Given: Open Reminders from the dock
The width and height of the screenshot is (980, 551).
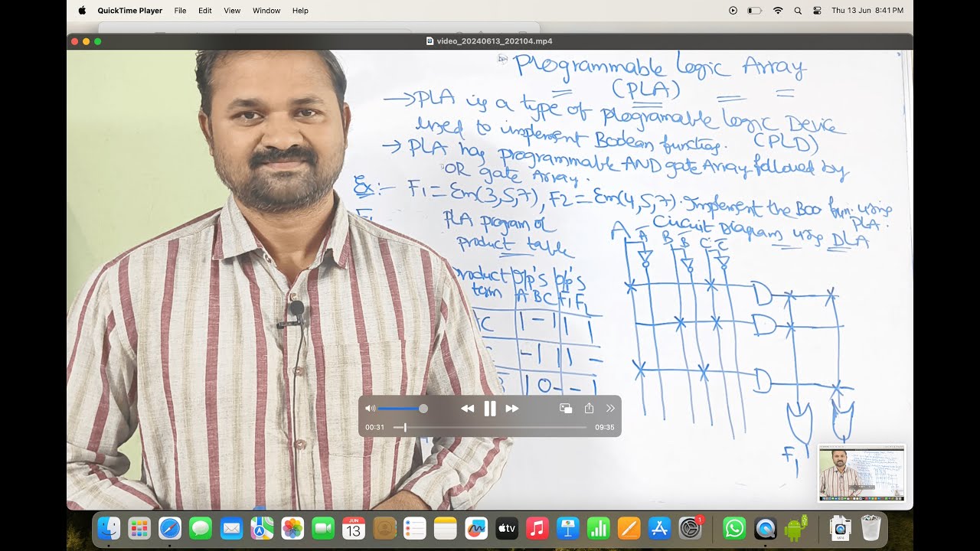Looking at the screenshot, I should pyautogui.click(x=415, y=528).
